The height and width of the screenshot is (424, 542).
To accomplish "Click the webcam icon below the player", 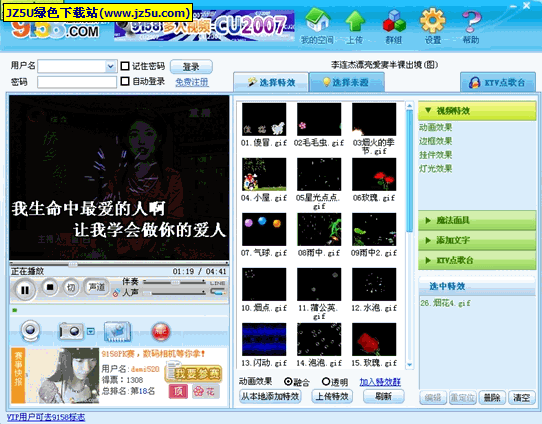I will [x=30, y=330].
